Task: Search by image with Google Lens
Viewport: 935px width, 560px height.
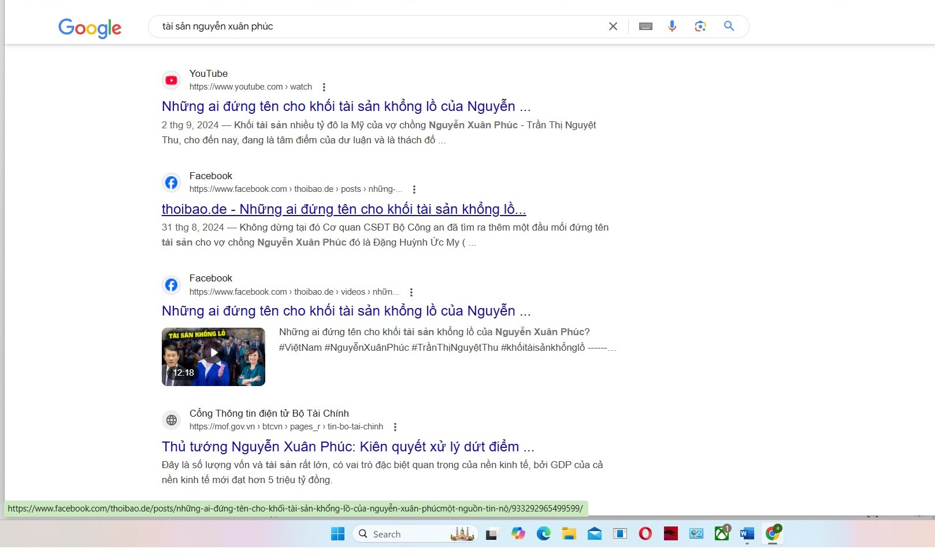Action: pyautogui.click(x=700, y=27)
